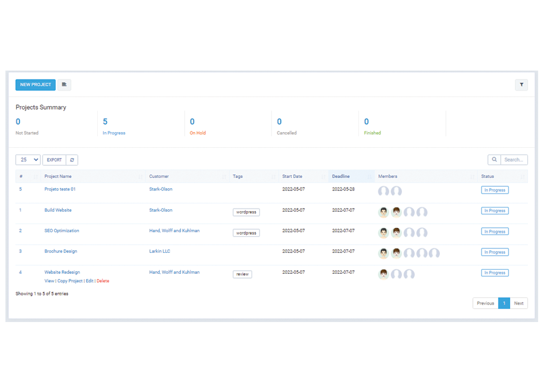Click first placeholder avatar in Projeto teste 01 row
Image resolution: width=543 pixels, height=392 pixels.
[383, 191]
